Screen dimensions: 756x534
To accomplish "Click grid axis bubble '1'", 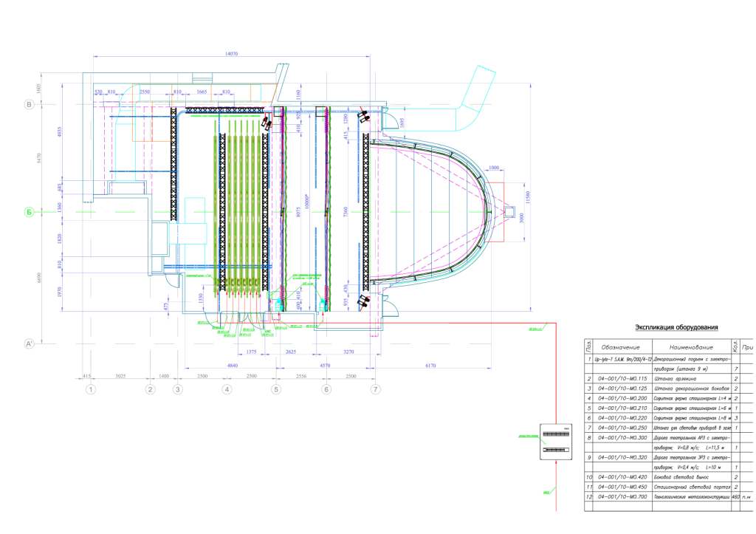I will (x=91, y=389).
